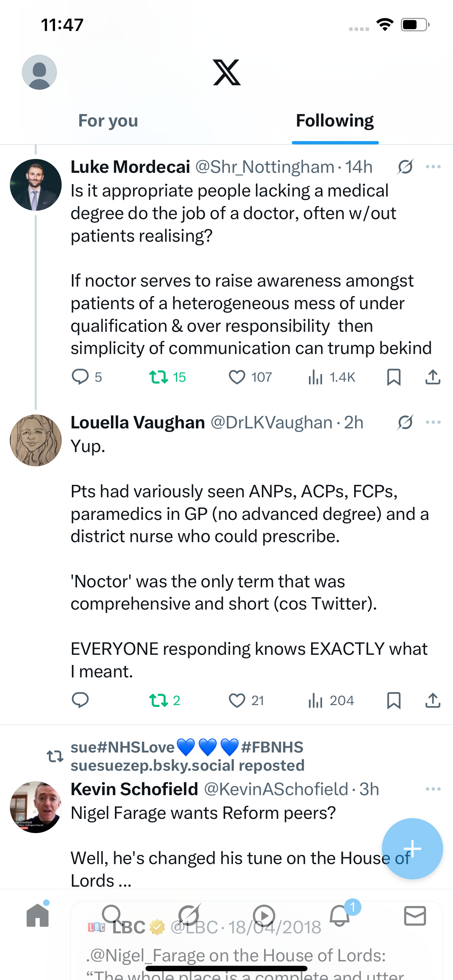Compose a new post with plus button
The width and height of the screenshot is (453, 980).
pyautogui.click(x=412, y=848)
